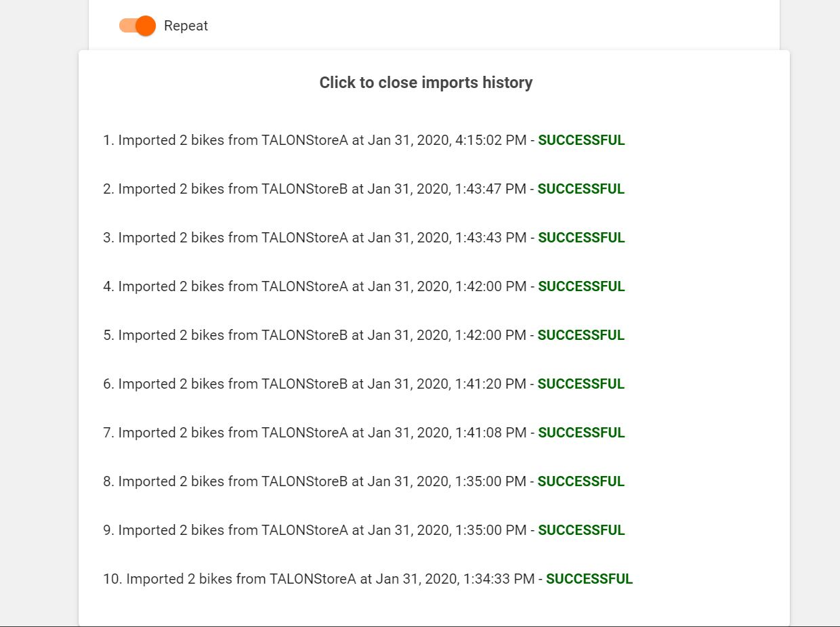Click the SUCCESSFUL status of entry 9
This screenshot has height=627, width=840.
[581, 530]
